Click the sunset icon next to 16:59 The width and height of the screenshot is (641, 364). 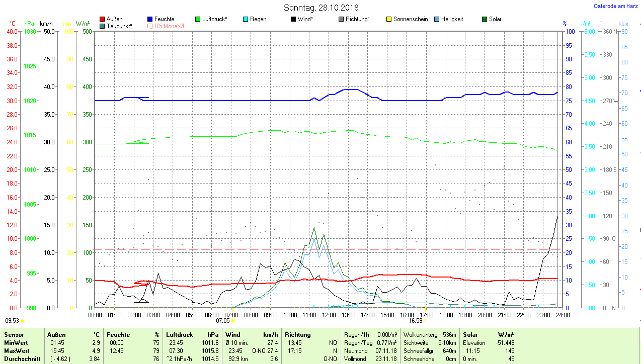pyautogui.click(x=426, y=320)
